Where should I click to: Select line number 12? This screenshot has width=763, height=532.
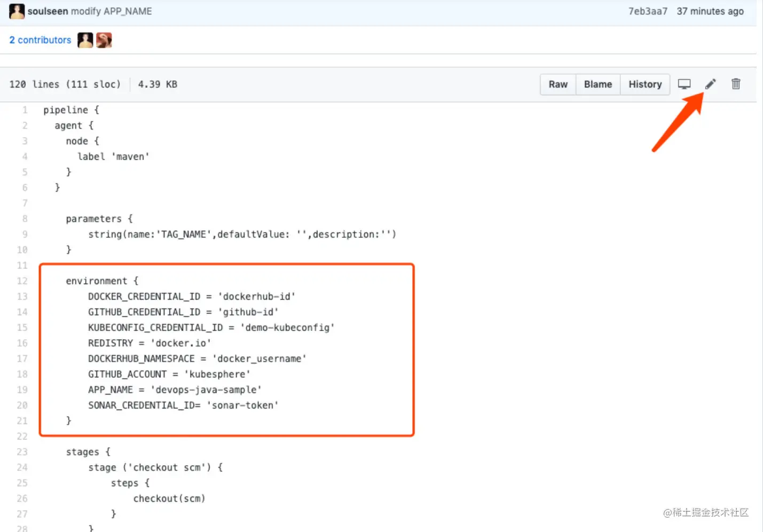(x=22, y=281)
